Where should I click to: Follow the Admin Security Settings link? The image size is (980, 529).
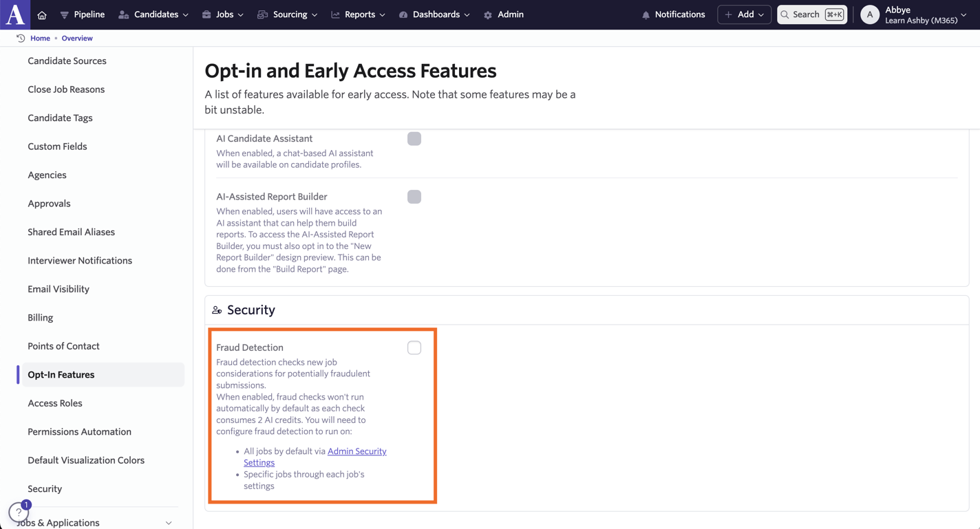[x=356, y=451]
